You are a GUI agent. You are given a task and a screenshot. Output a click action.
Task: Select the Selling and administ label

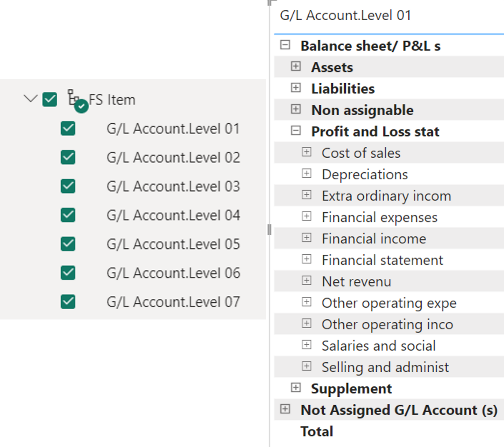[385, 367]
